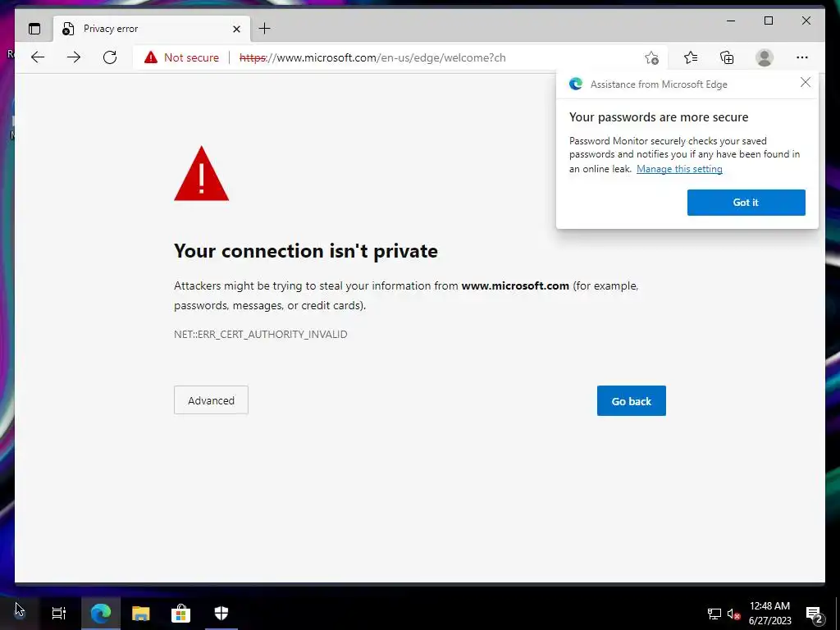Open a new tab with plus button

(265, 29)
